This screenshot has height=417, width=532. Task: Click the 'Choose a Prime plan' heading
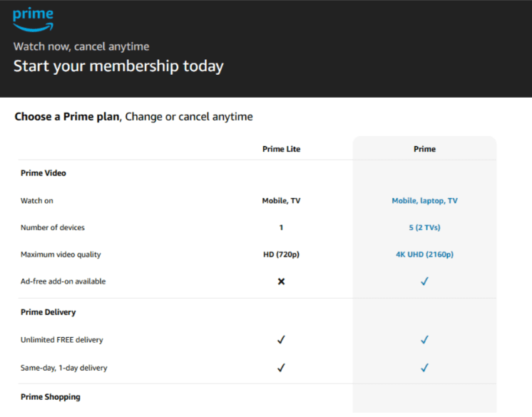(x=67, y=117)
